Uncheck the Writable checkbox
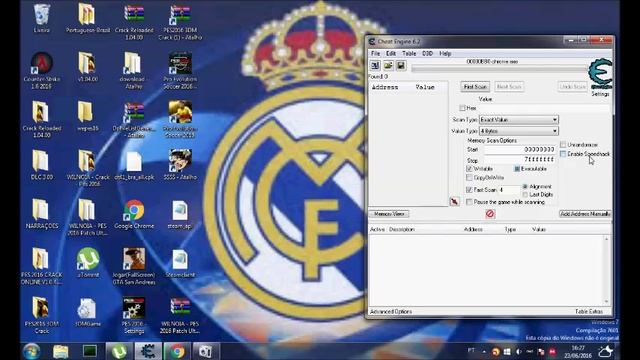 (x=469, y=169)
